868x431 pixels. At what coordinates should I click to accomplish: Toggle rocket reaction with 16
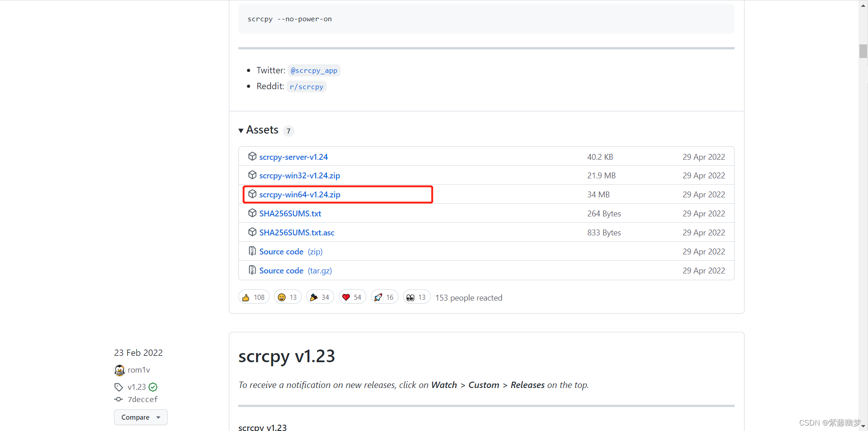point(384,297)
